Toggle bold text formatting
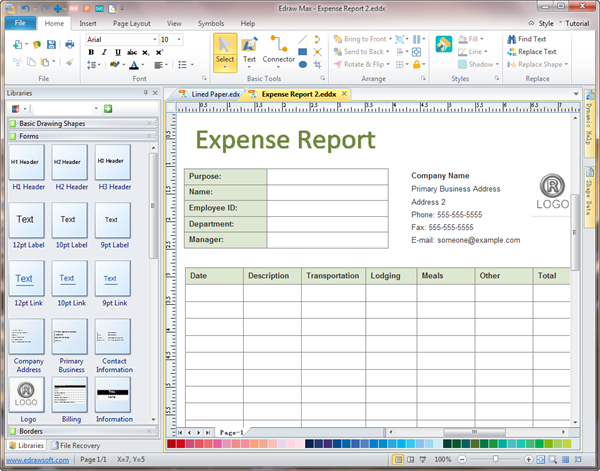Screen dimensions: 600x471 pos(91,52)
